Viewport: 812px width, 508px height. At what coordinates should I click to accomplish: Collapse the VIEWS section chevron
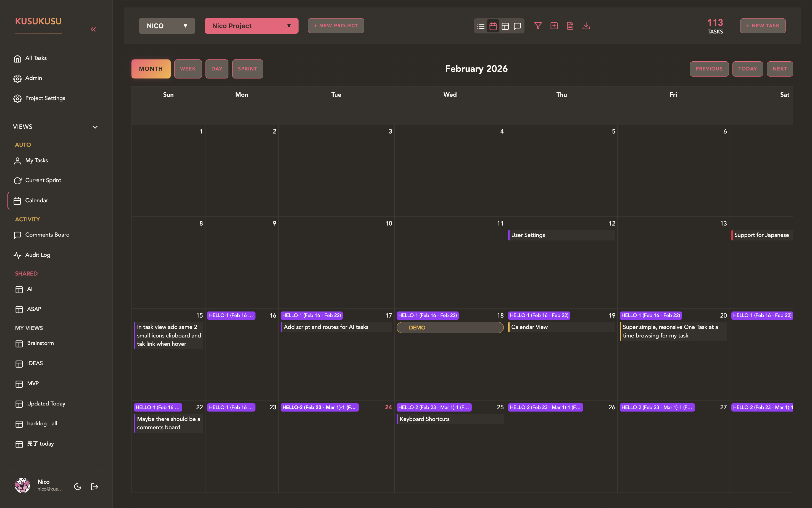tap(95, 127)
